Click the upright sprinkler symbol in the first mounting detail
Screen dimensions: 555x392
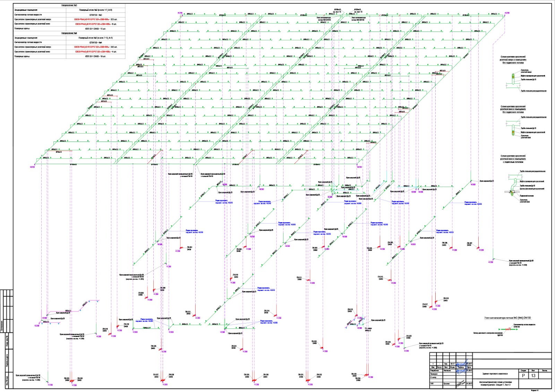click(514, 78)
